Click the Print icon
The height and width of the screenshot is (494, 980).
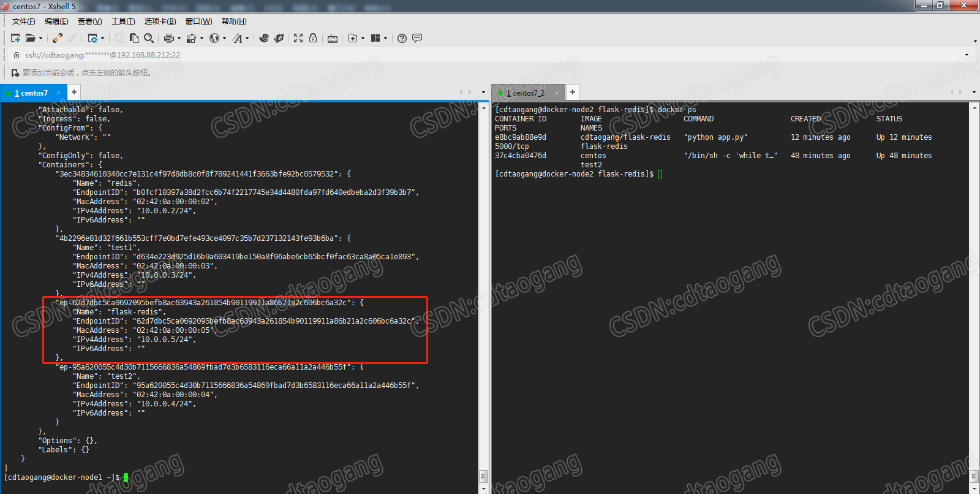169,38
